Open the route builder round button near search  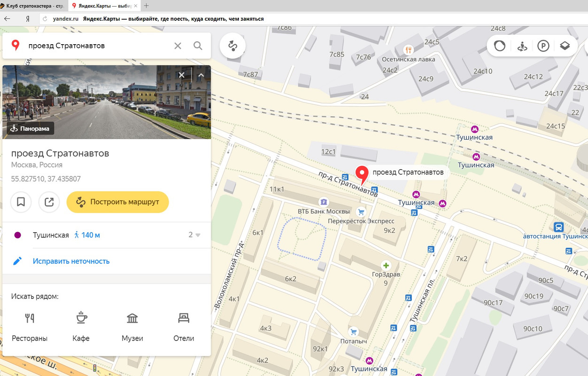[232, 46]
